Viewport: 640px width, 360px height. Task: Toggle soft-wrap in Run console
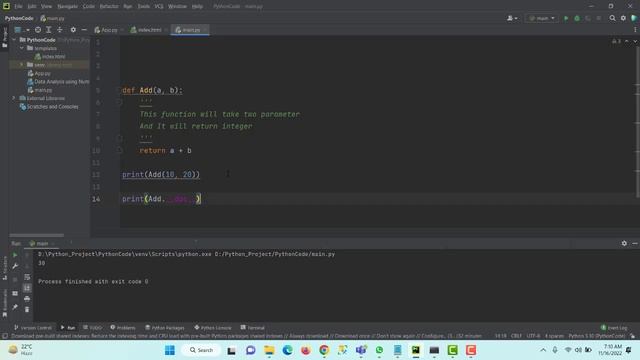pos(27,277)
